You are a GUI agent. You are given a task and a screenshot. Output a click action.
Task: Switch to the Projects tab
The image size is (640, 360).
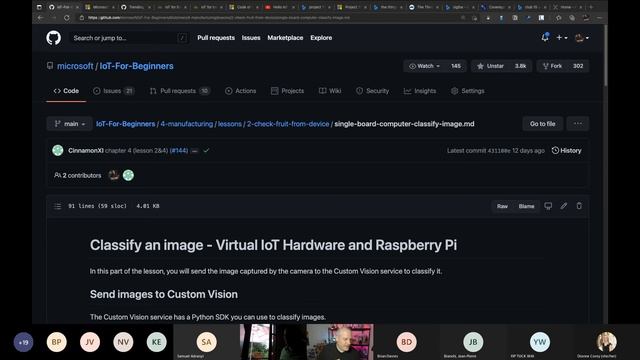[x=287, y=91]
